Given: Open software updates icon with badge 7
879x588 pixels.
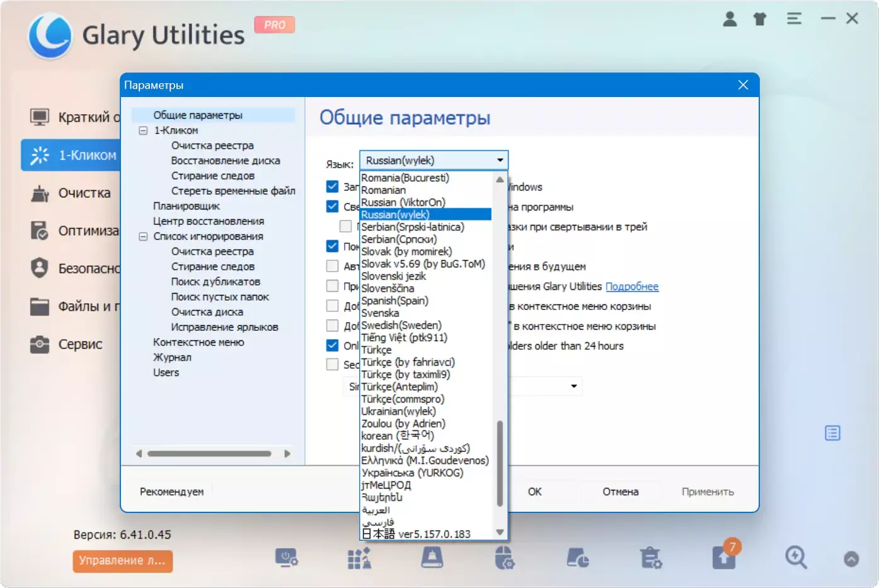Looking at the screenshot, I should [724, 556].
